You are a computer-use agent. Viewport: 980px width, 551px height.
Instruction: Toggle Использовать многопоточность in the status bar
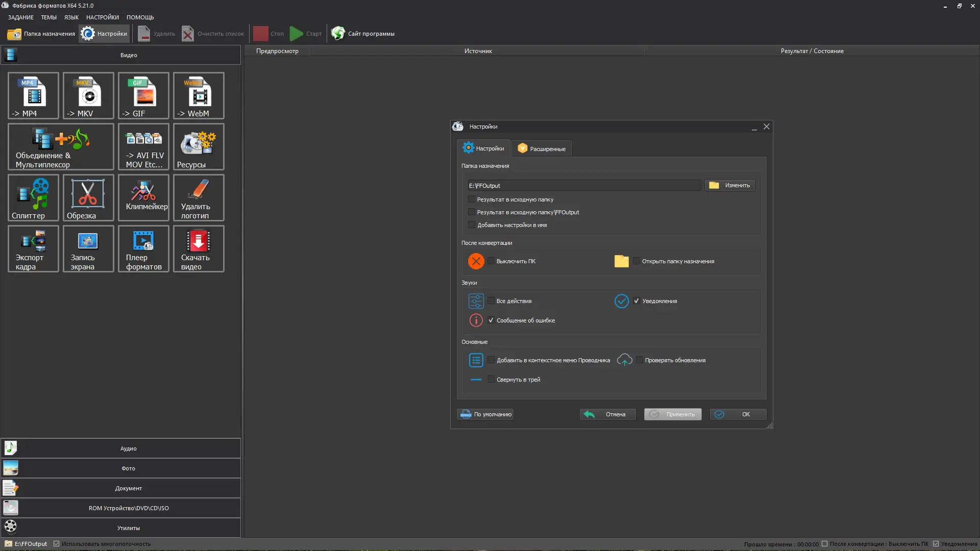coord(57,544)
